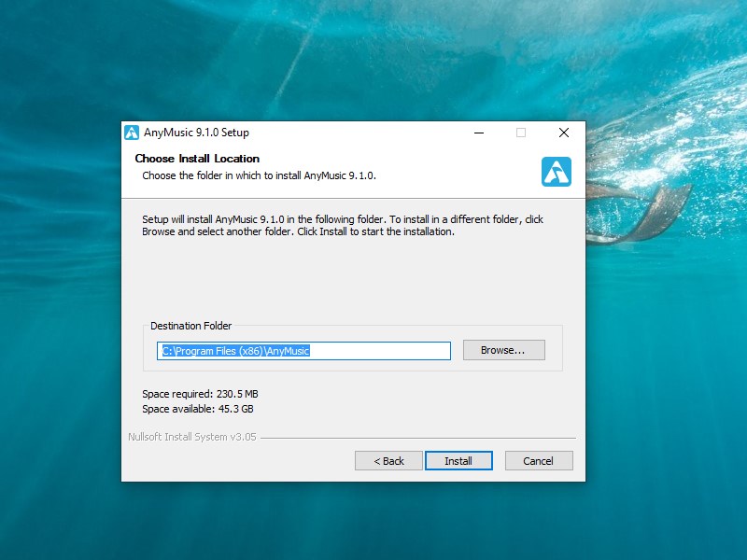Click the "Destination Folder" group label
747x560 pixels.
(x=191, y=326)
